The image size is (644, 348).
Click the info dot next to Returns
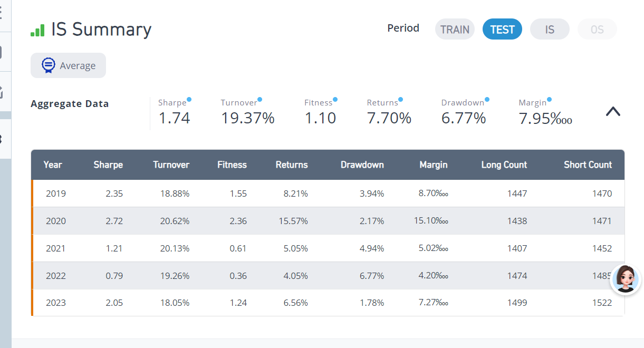(x=400, y=99)
